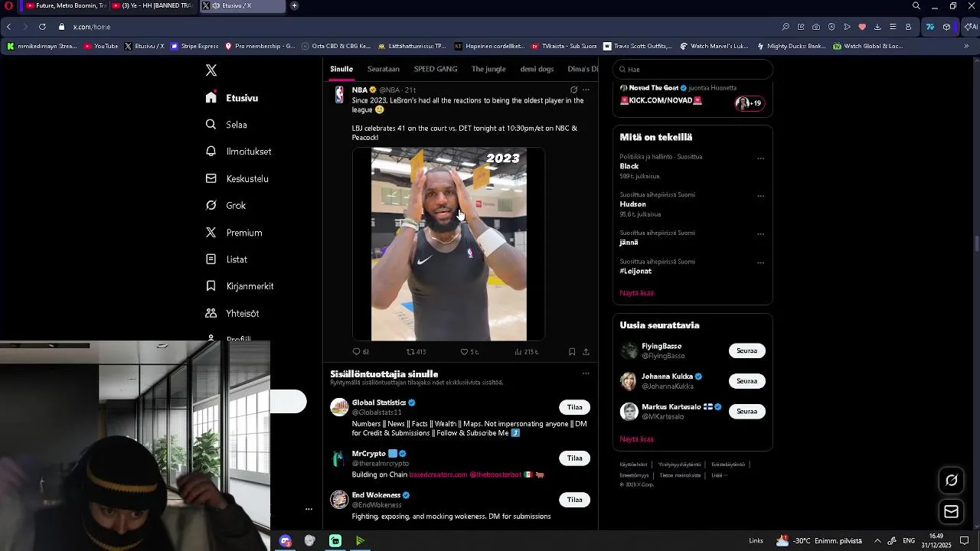Open NBA profile avatar on post
980x551 pixels.
click(339, 95)
